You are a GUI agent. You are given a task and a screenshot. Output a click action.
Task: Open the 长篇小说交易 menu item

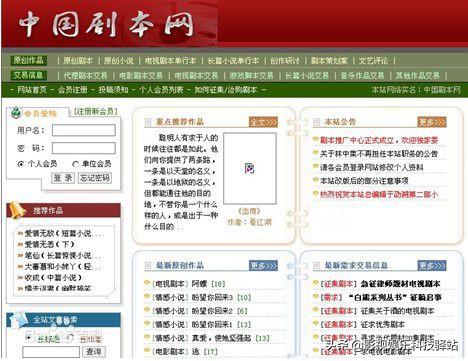point(307,75)
